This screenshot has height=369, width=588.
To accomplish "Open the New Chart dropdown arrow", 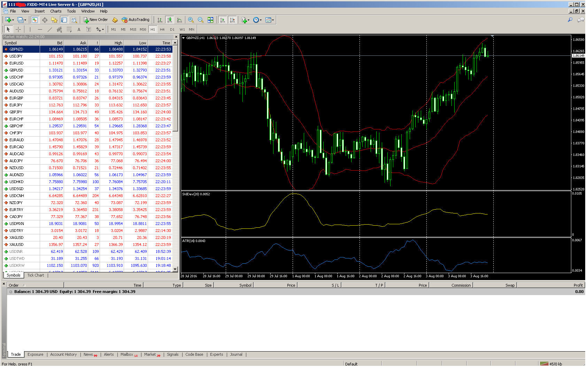I will [x=13, y=20].
